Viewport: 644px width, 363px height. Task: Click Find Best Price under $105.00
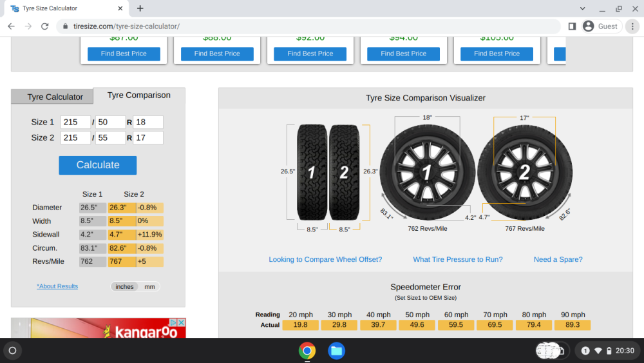pos(497,54)
